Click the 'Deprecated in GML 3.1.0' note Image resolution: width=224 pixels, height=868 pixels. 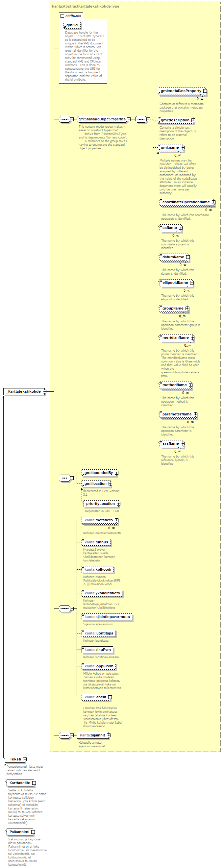[102, 511]
